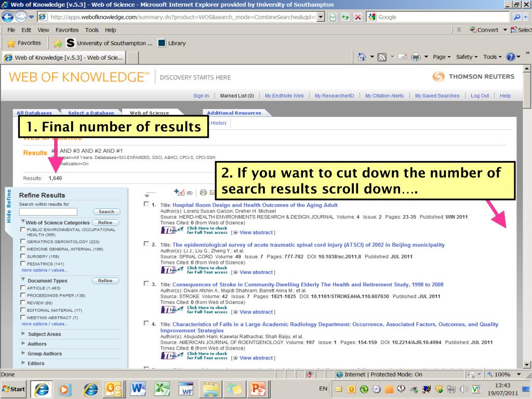Check Pediatrics category checkbox
The height and width of the screenshot is (399, 532).
pos(23,263)
